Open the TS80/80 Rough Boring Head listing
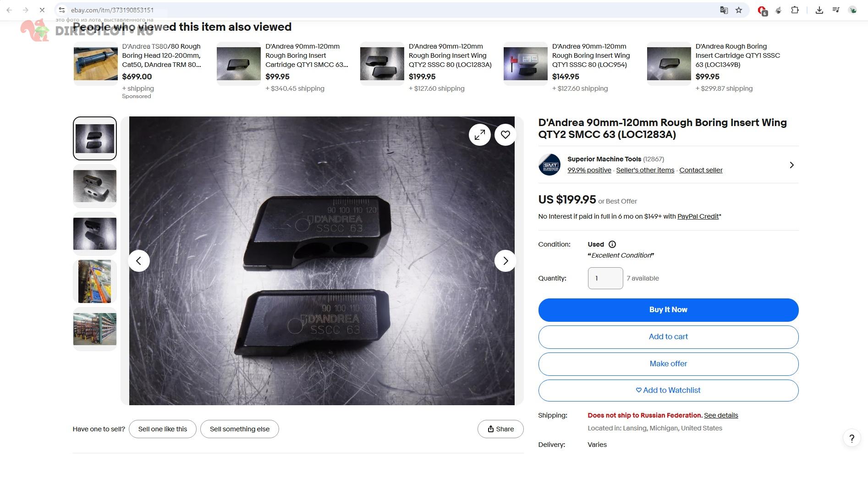868x479 pixels. click(161, 55)
